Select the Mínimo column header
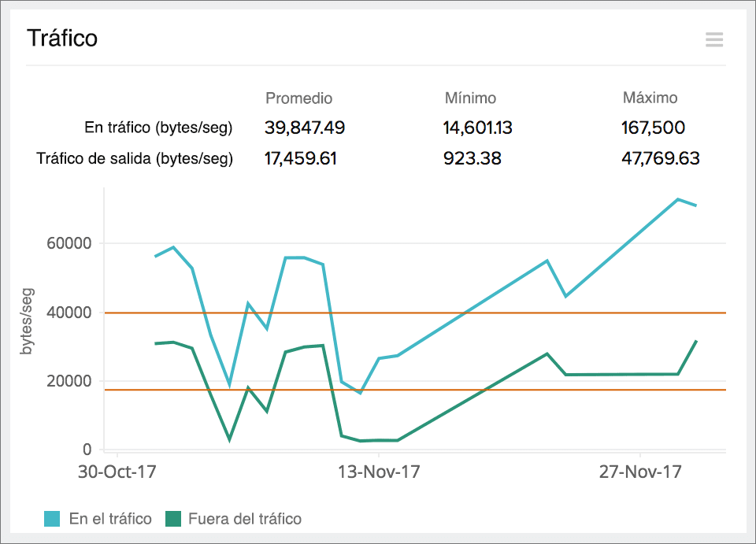The height and width of the screenshot is (544, 756). tap(471, 98)
